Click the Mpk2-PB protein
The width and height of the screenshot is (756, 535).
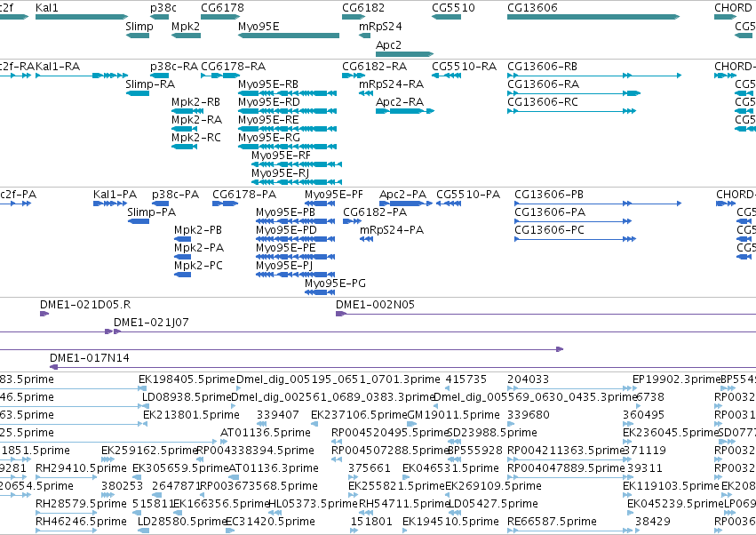pyautogui.click(x=183, y=239)
